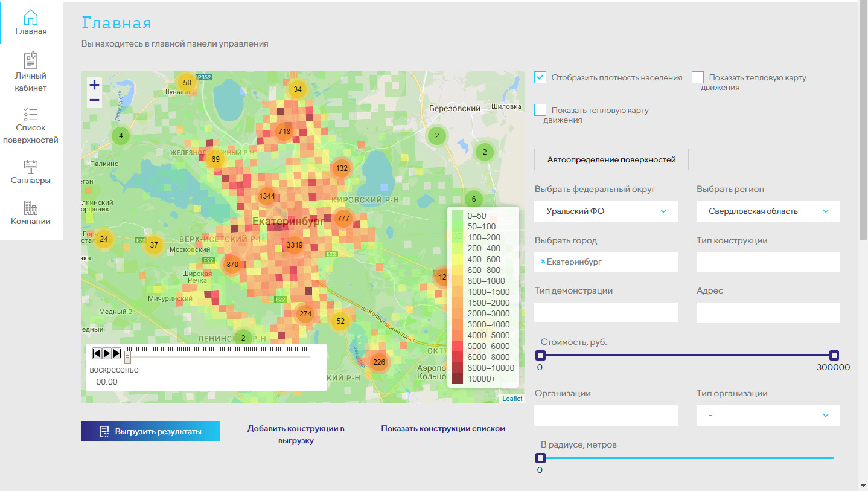Skip to next step in timeline player

click(x=116, y=353)
